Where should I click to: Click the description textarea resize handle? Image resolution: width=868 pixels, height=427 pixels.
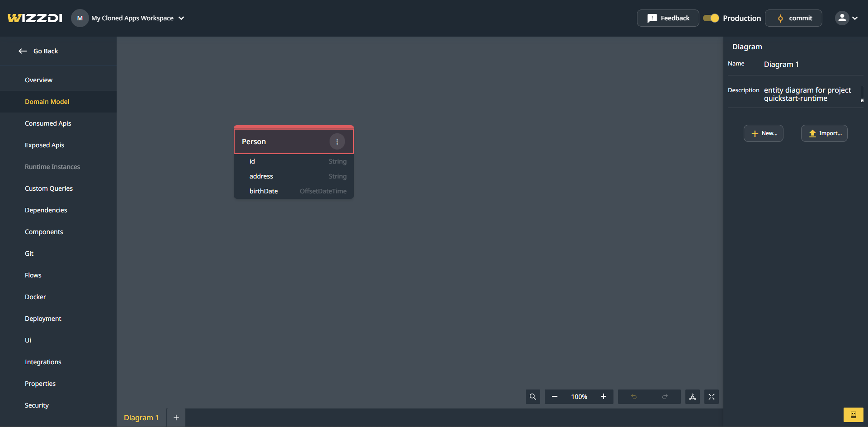pyautogui.click(x=862, y=100)
